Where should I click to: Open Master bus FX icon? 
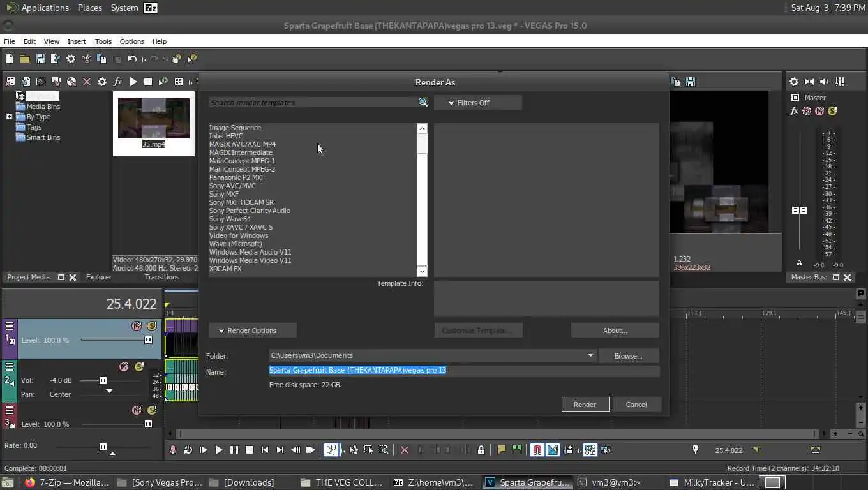(x=794, y=111)
